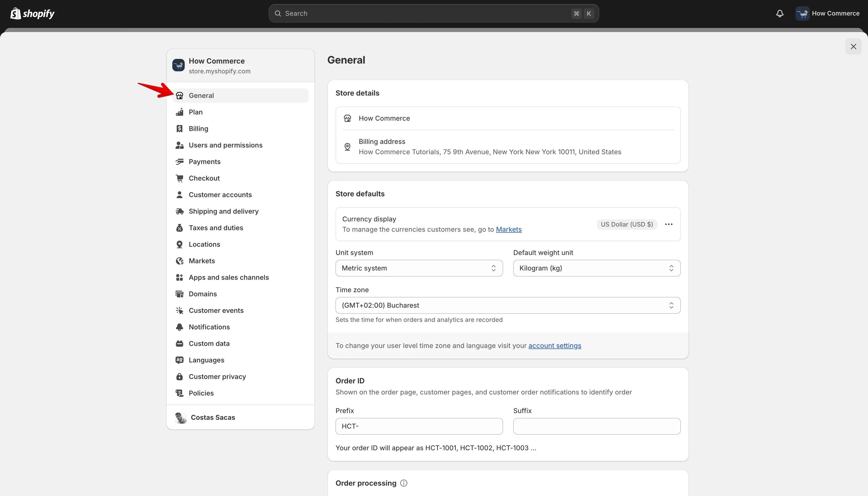This screenshot has height=496, width=868.
Task: Open the notifications bell icon
Action: (x=780, y=14)
